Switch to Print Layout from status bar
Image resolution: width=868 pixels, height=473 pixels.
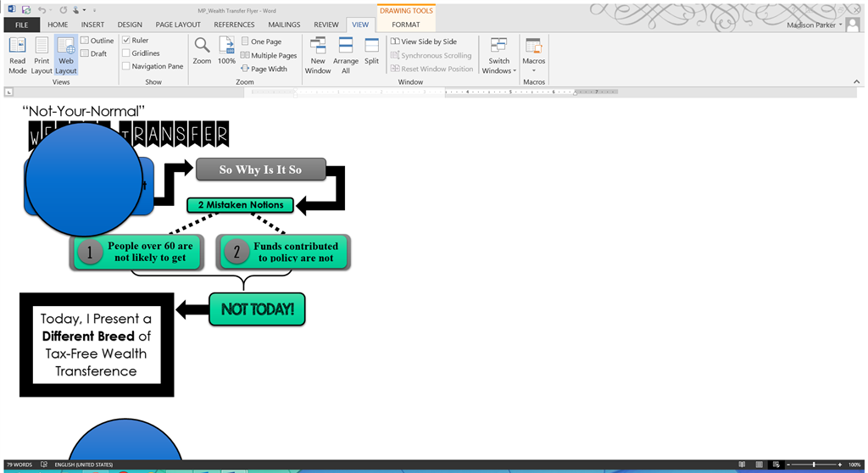point(759,465)
